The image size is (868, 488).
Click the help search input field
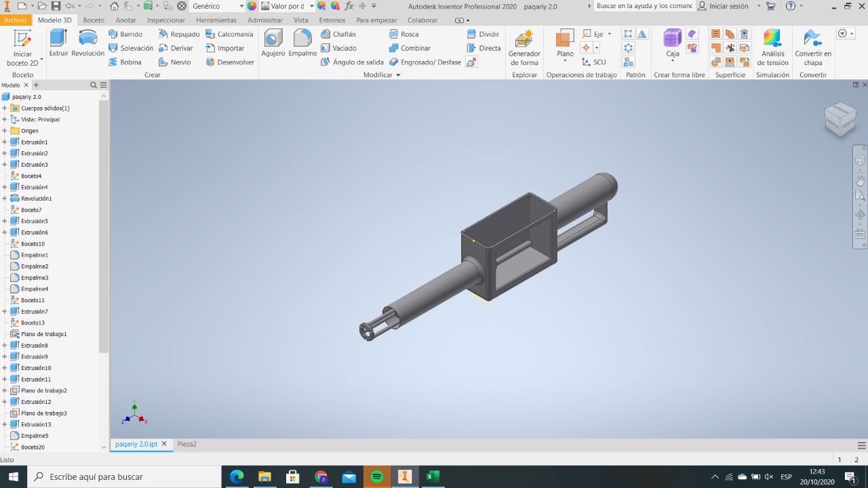(644, 6)
